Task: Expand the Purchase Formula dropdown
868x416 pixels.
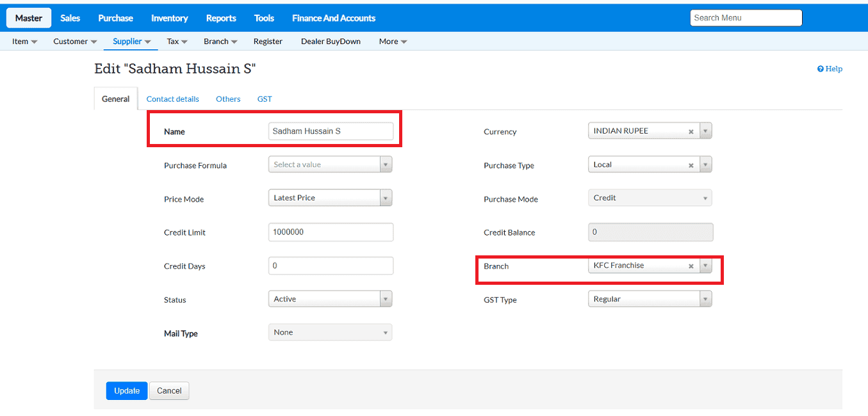Action: pos(386,165)
